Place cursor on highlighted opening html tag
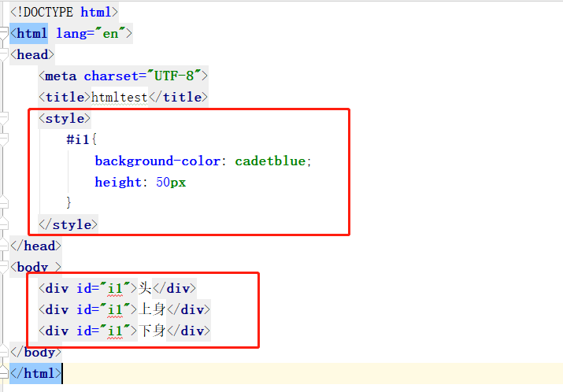 28,33
